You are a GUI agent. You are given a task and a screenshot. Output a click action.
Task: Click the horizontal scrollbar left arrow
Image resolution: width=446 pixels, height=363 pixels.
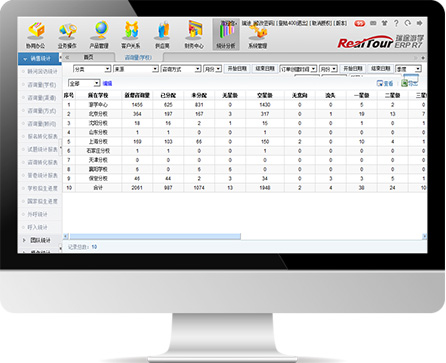(x=66, y=236)
